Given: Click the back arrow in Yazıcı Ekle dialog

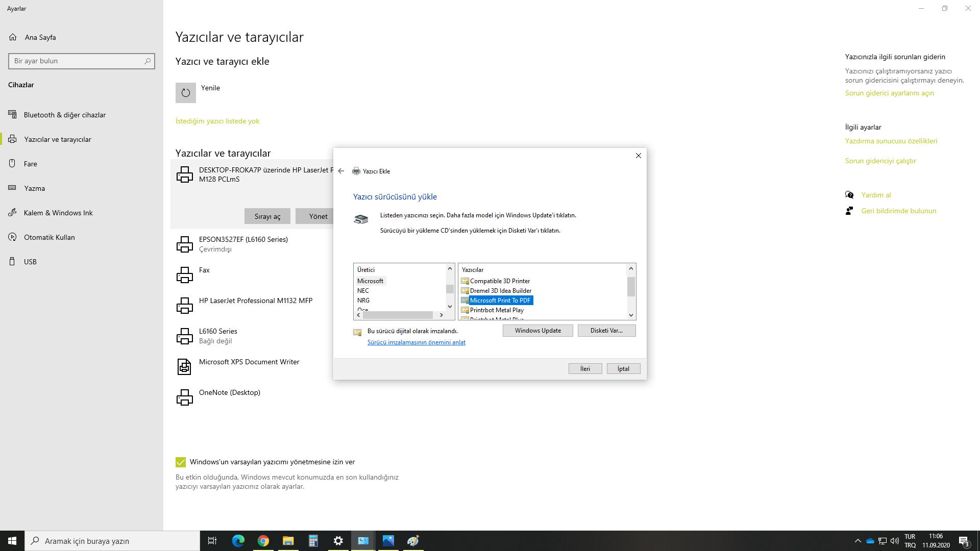Looking at the screenshot, I should point(341,171).
